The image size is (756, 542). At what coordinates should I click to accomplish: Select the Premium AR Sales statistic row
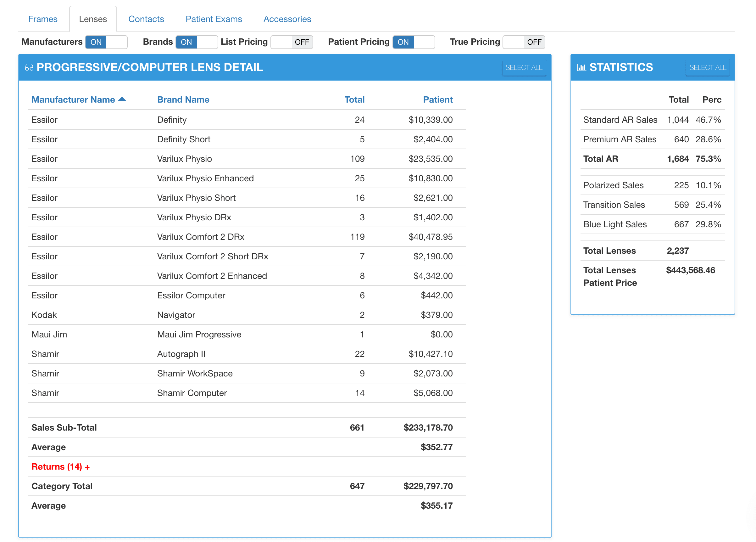[x=652, y=139]
